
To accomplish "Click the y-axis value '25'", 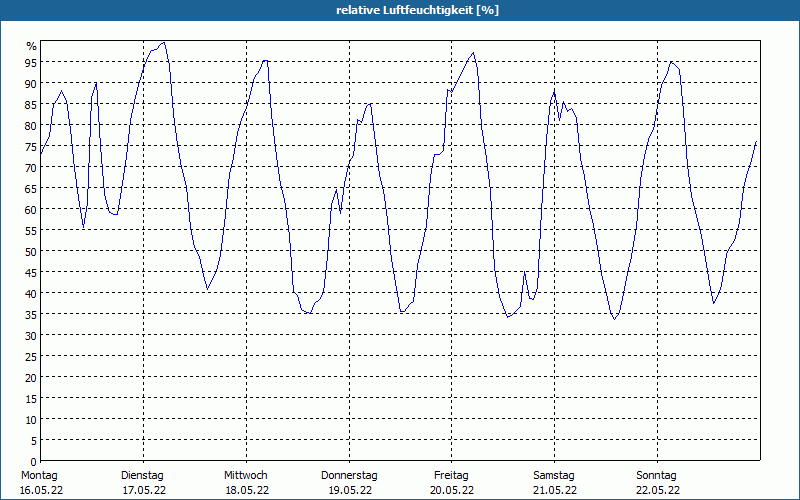I will click(31, 357).
